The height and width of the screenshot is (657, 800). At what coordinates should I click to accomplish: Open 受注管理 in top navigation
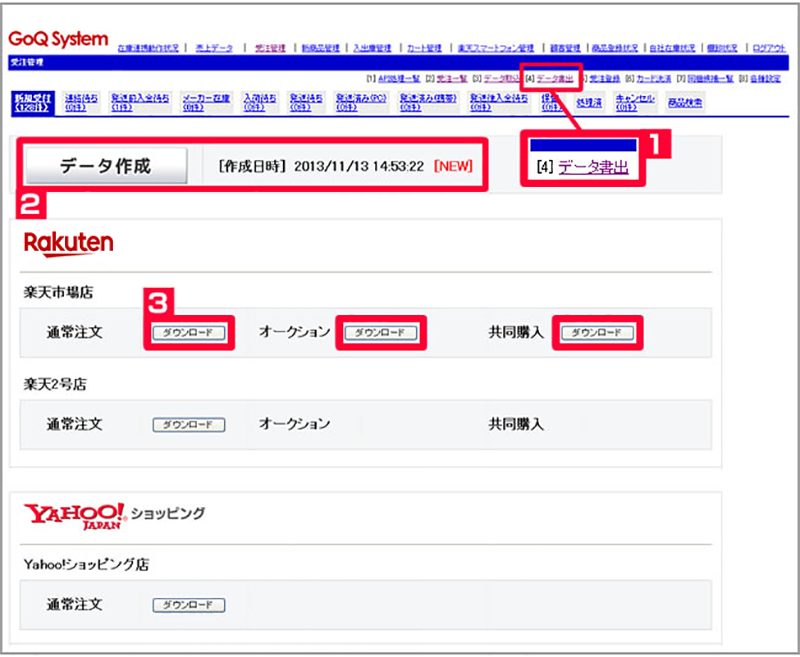[x=270, y=48]
